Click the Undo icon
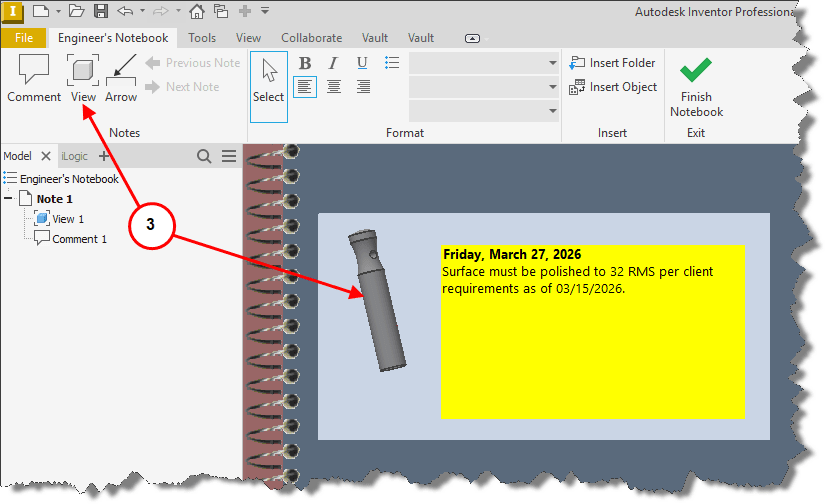 [125, 11]
